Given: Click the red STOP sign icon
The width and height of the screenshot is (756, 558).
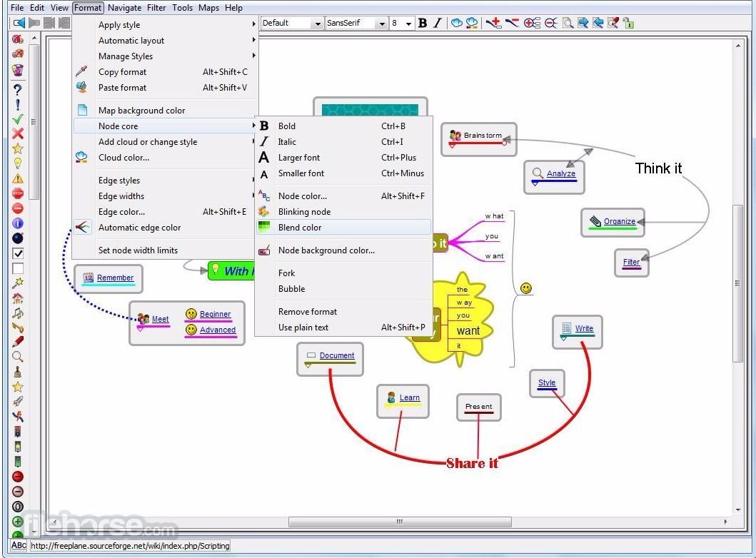Looking at the screenshot, I should point(17,193).
